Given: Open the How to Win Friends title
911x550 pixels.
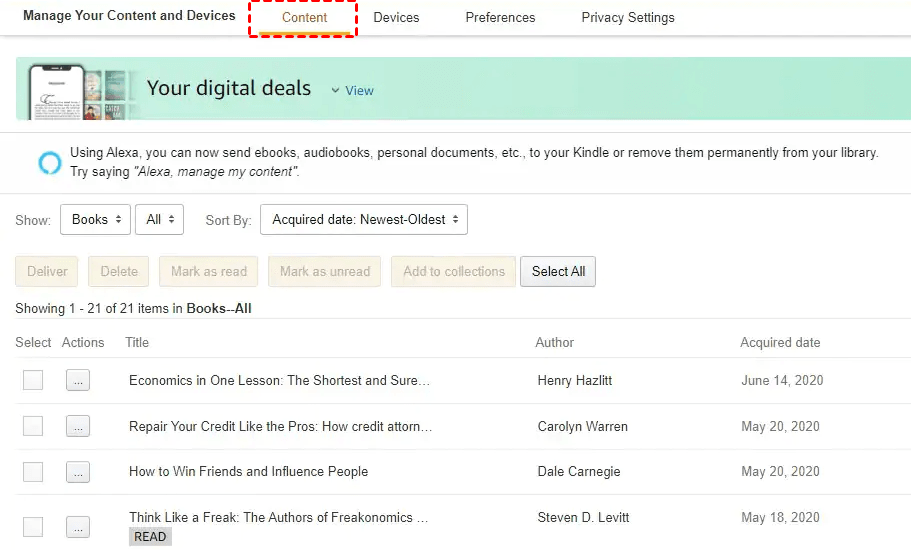Looking at the screenshot, I should click(x=248, y=472).
